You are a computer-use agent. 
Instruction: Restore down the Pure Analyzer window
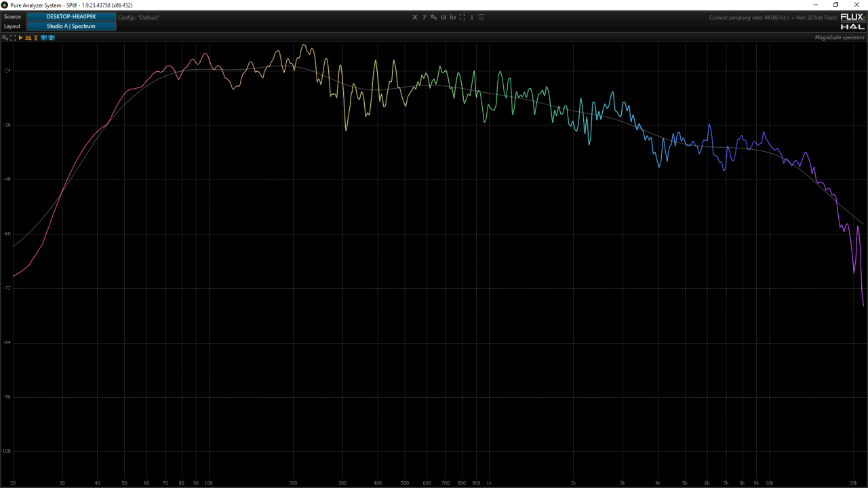tap(835, 5)
